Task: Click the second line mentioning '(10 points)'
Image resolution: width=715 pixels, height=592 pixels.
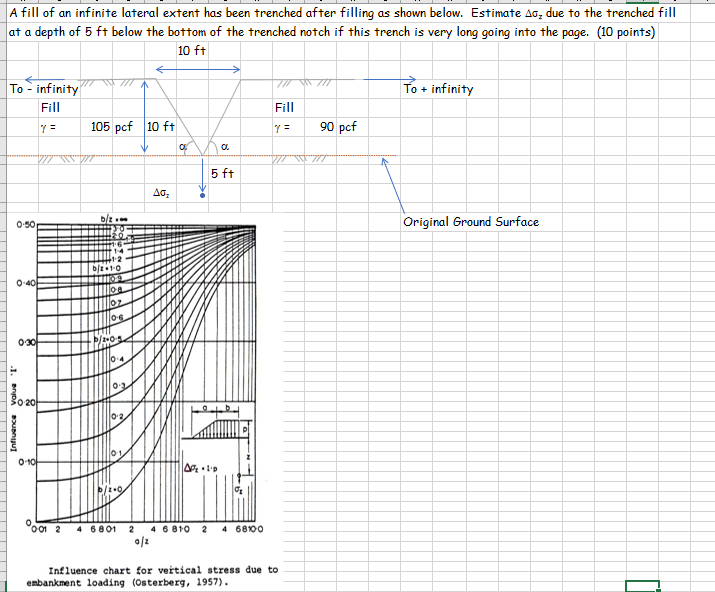Action: tap(332, 32)
